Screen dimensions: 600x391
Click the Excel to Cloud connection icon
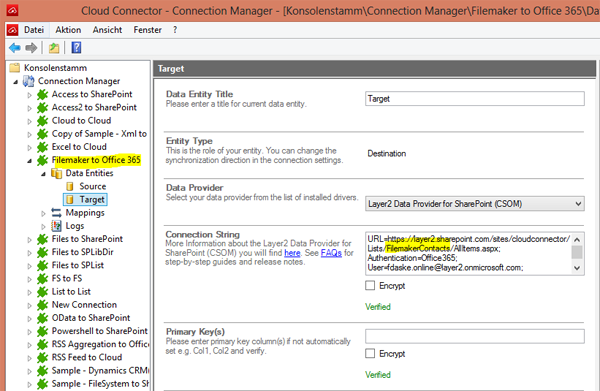42,147
